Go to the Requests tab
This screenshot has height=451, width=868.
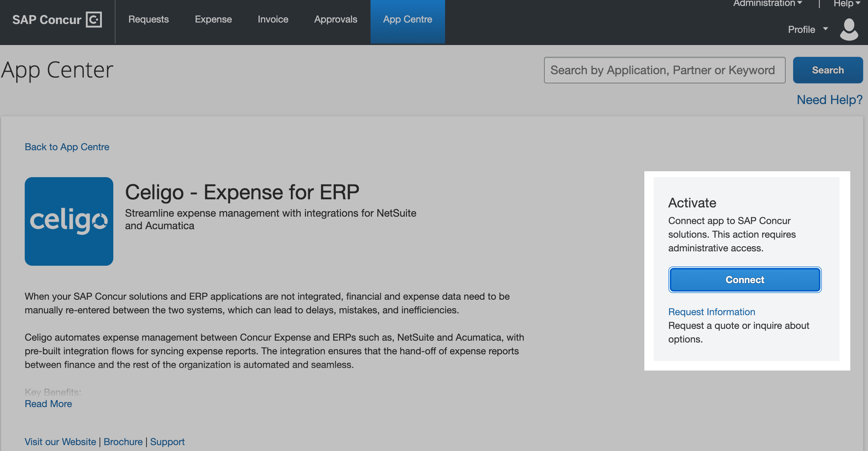tap(148, 20)
